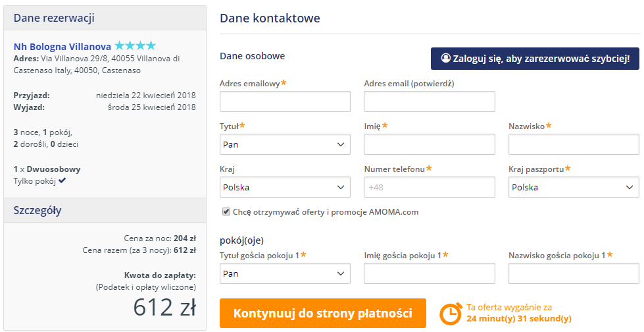Click the orange timer clock icon
Image resolution: width=644 pixels, height=332 pixels.
[x=451, y=314]
